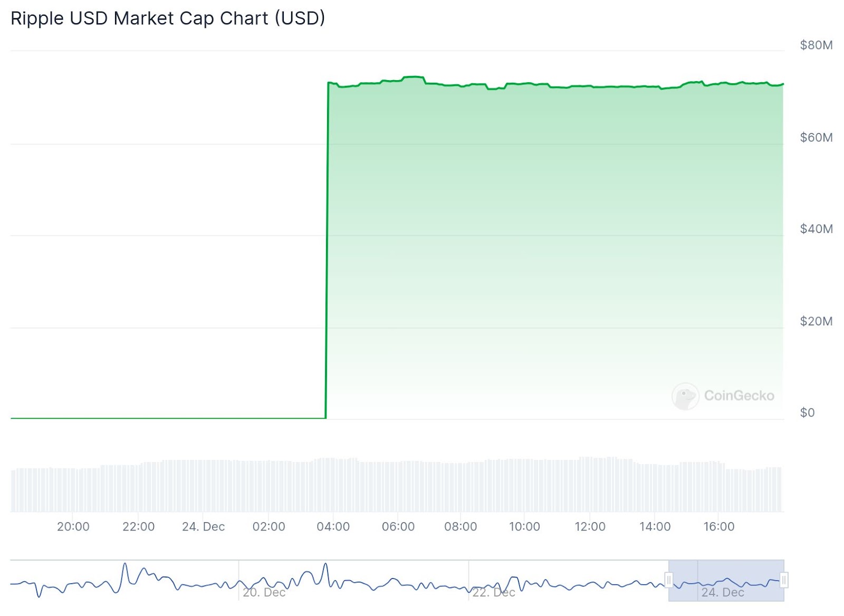Click the right range selector handle
The height and width of the screenshot is (616, 844).
(x=784, y=580)
